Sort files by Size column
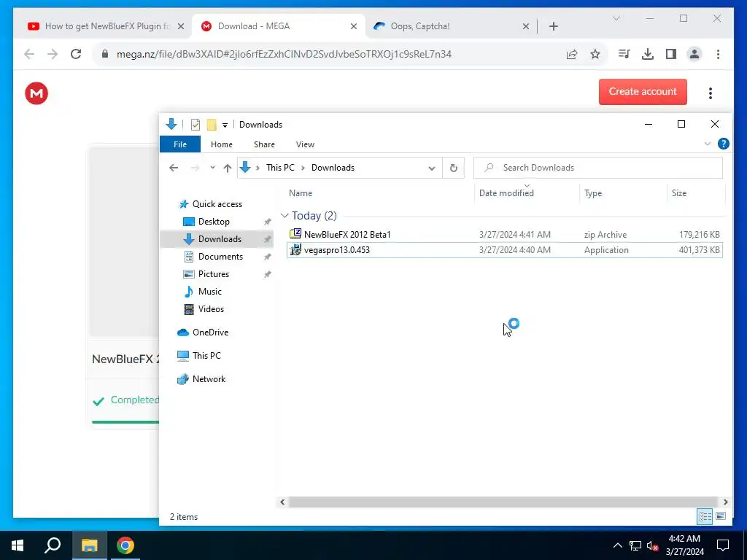747x560 pixels. 679,192
